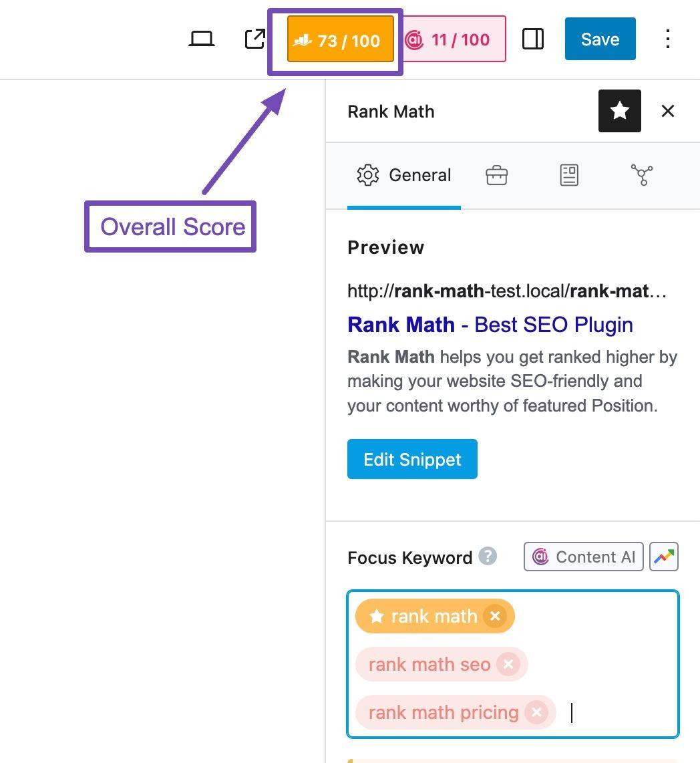
Task: Open the Advanced tab briefcase icon
Action: click(497, 175)
